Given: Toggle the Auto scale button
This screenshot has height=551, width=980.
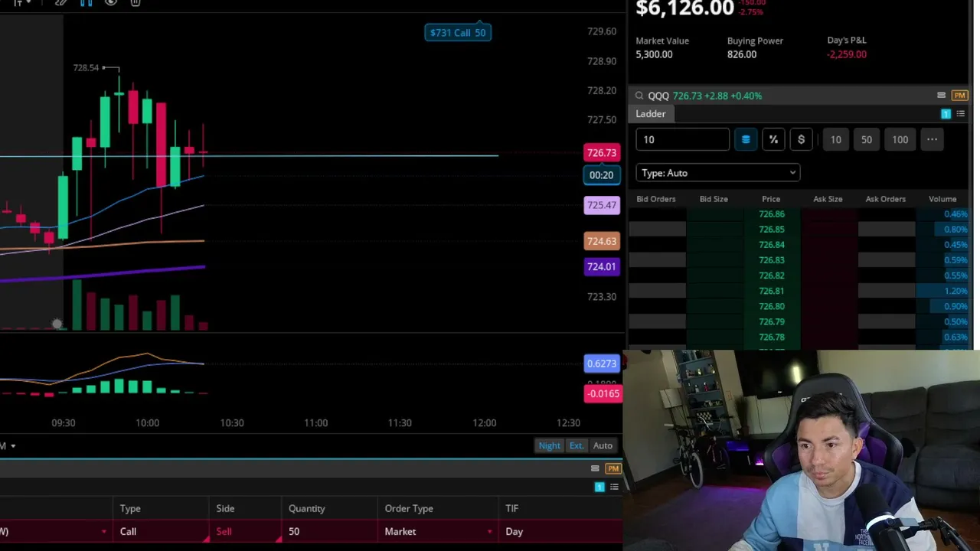Looking at the screenshot, I should pos(603,445).
